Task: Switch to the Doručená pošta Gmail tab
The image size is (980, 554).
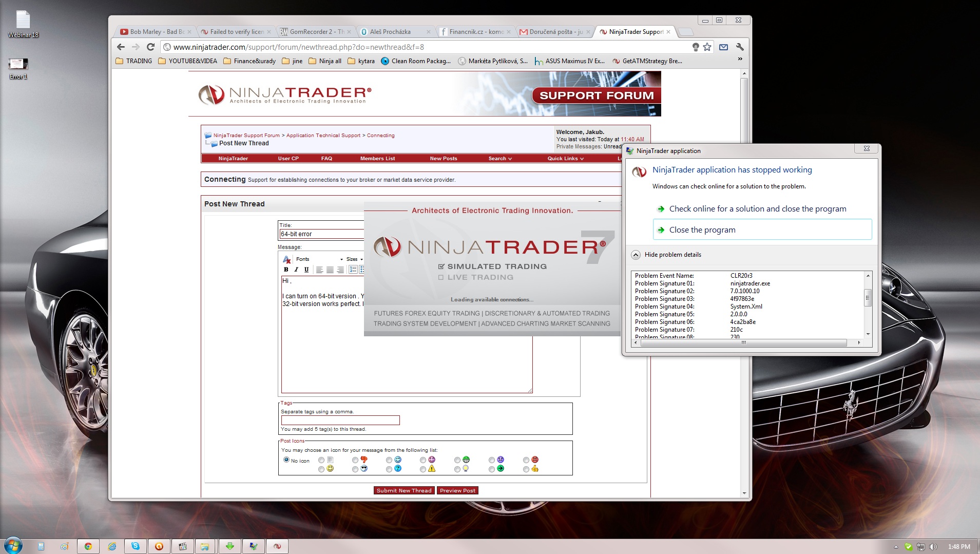Action: (x=555, y=32)
